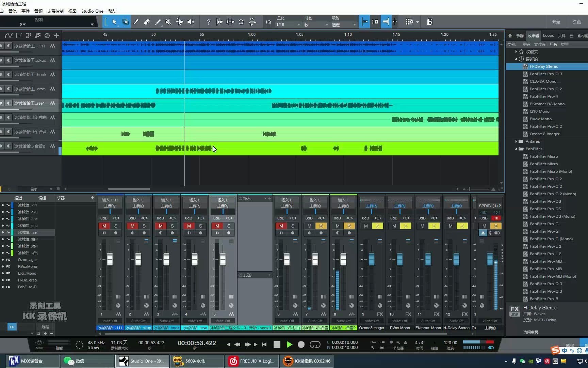Open the tempo track clock icon
Viewport: 588px width, 368px height.
(47, 35)
